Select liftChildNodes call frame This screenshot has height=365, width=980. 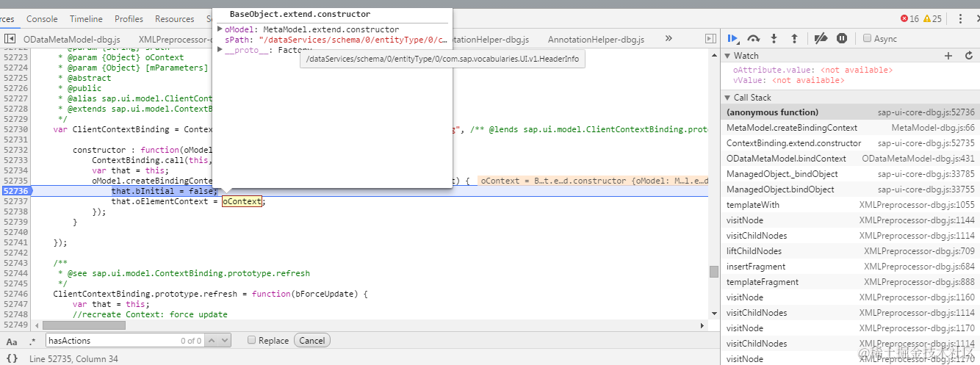(x=850, y=251)
